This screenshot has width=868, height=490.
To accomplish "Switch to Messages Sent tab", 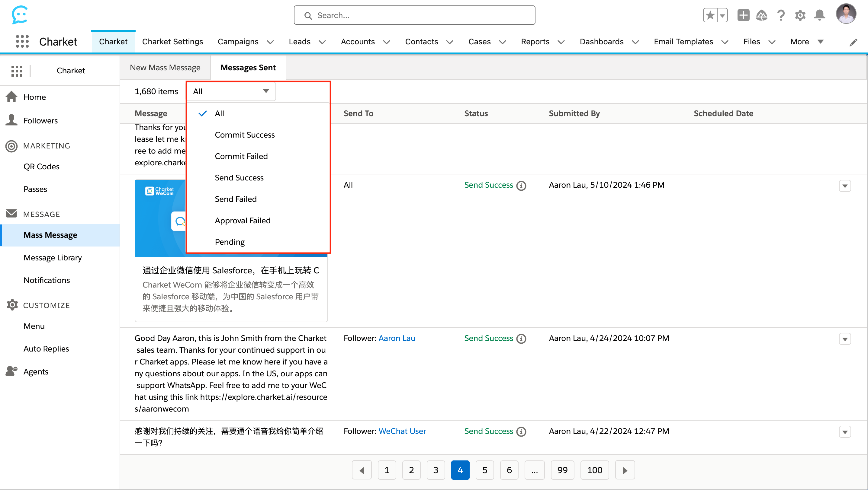I will (248, 68).
